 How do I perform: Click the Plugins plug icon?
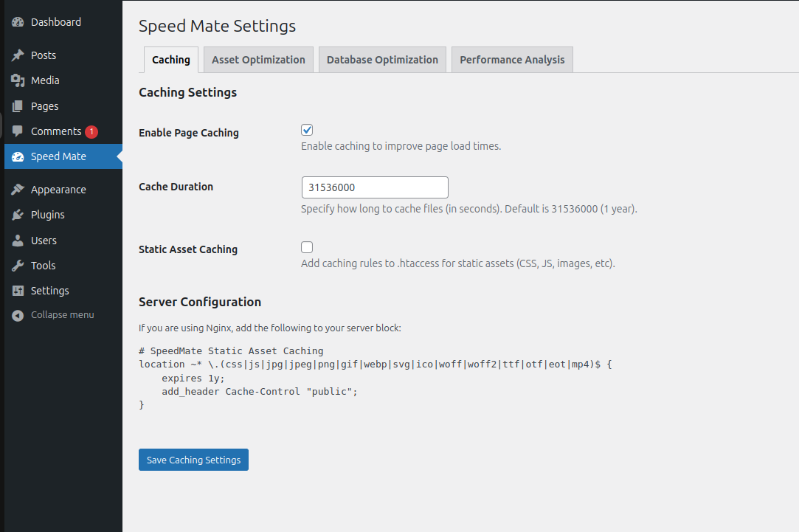(18, 215)
